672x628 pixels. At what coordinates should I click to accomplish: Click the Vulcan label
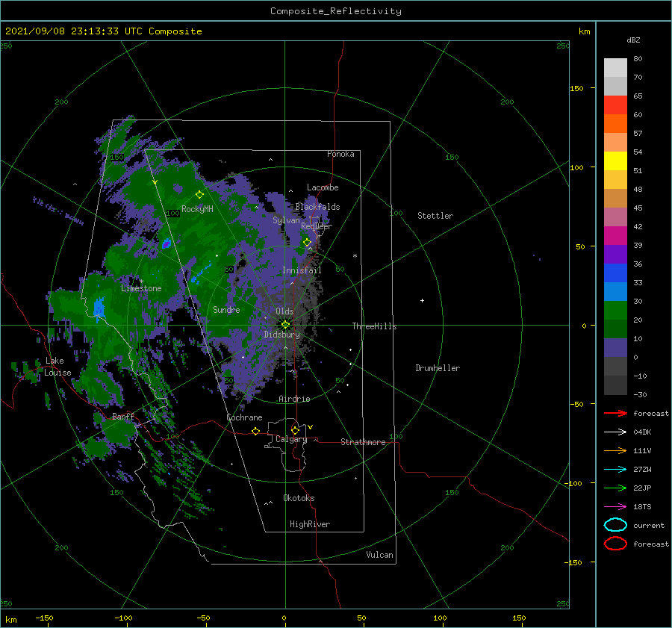(380, 555)
